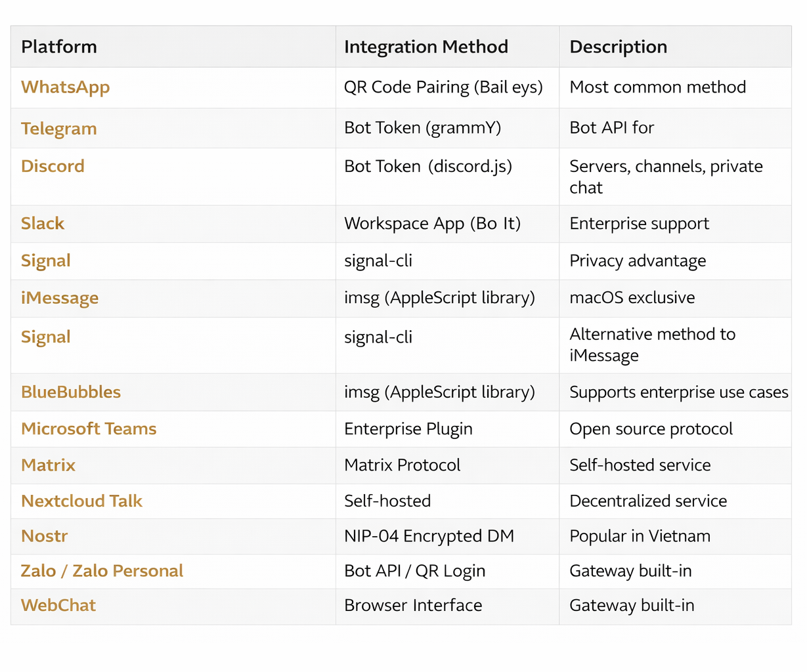807x672 pixels.
Task: Click the iMessage platform link
Action: [x=60, y=298]
